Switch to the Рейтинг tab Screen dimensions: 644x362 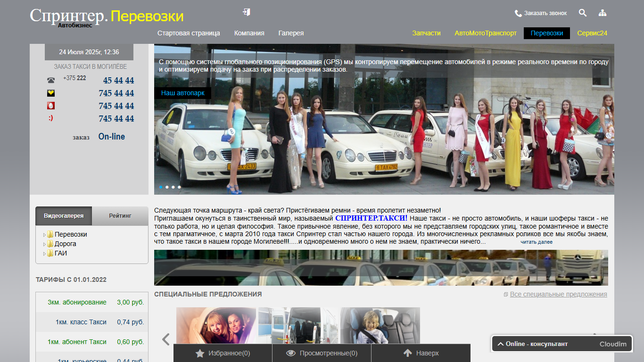[120, 216]
